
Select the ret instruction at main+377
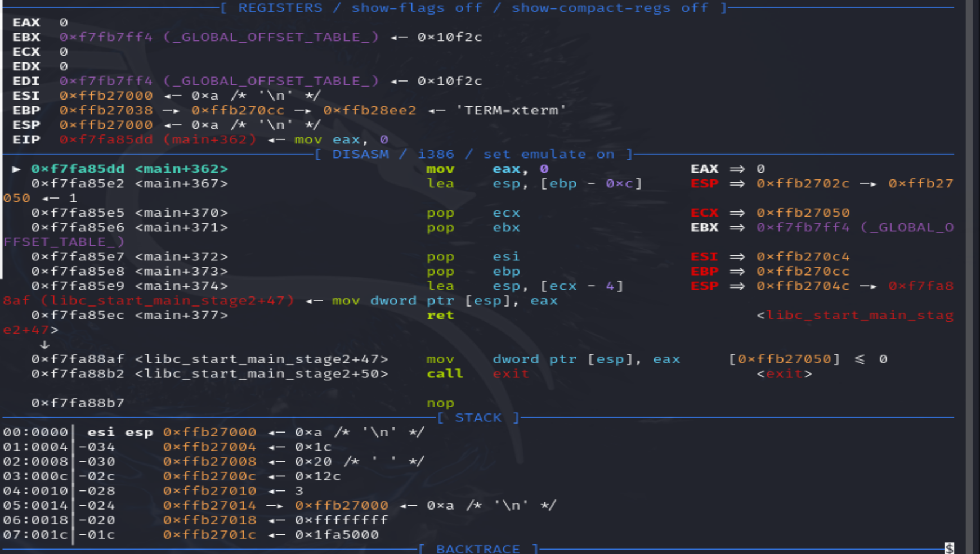pos(440,315)
